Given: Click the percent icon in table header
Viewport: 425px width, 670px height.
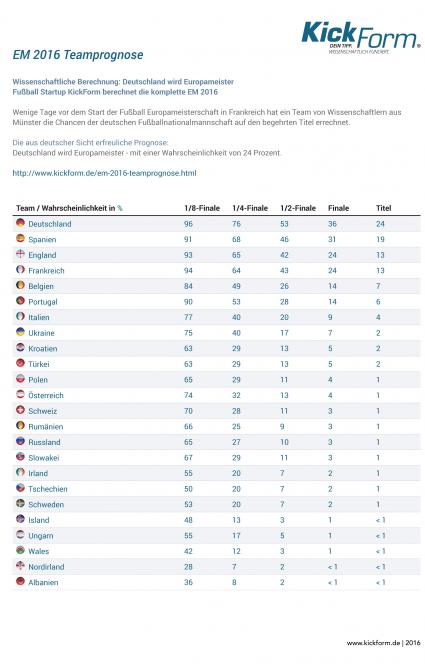Looking at the screenshot, I should (120, 209).
